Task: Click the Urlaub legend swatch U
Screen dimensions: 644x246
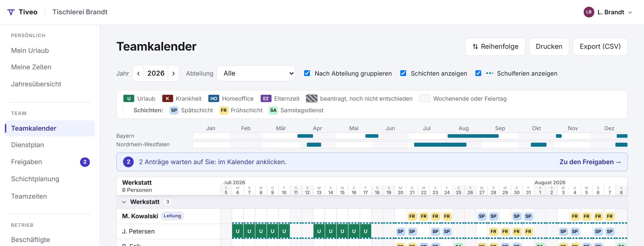Action: click(x=129, y=98)
